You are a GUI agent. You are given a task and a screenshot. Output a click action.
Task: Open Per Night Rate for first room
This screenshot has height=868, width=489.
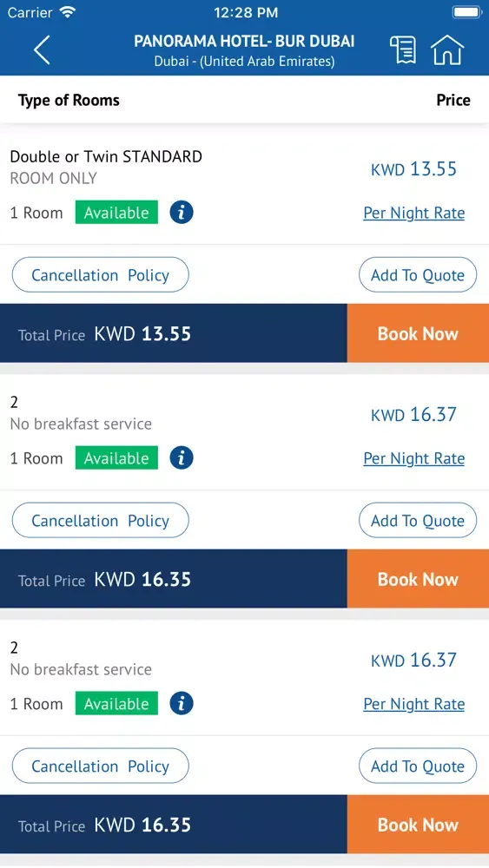click(x=413, y=214)
